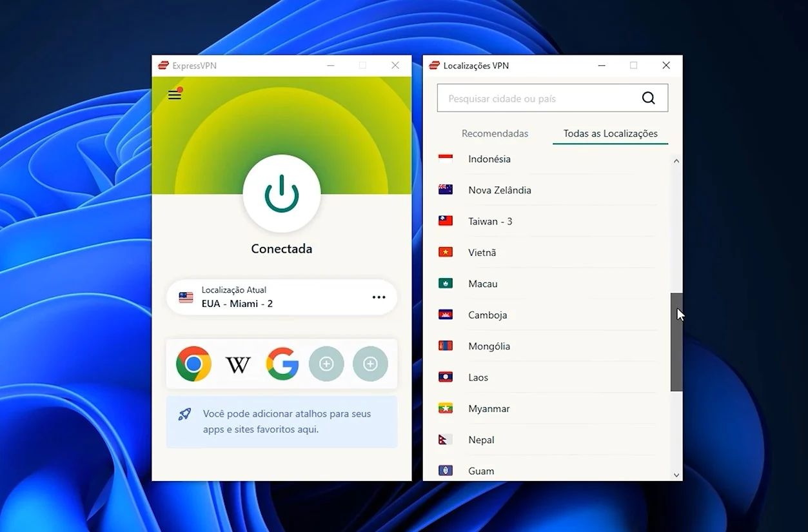Click the Taiwan flag icon
808x532 pixels.
click(446, 221)
